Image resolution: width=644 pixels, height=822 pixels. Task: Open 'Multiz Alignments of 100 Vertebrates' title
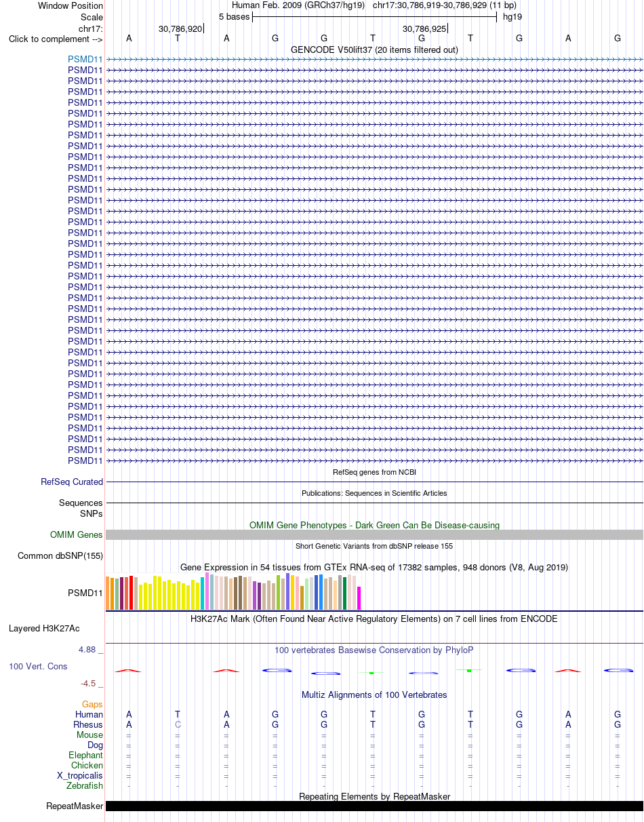click(x=374, y=694)
